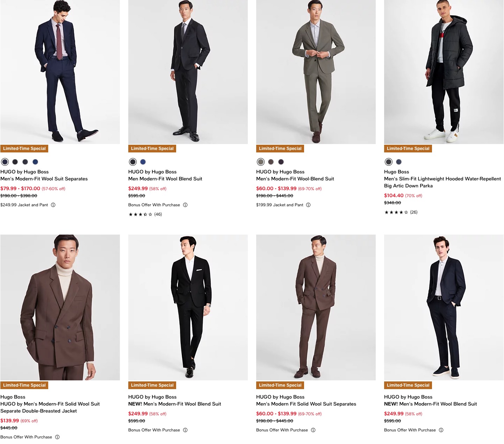Select the navy swatch for Down Parka
The image size is (504, 444).
point(399,162)
